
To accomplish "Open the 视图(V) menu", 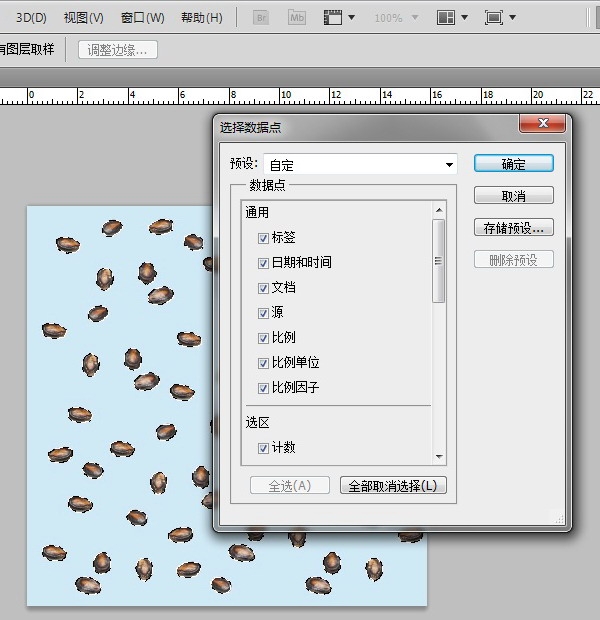I will [x=83, y=18].
